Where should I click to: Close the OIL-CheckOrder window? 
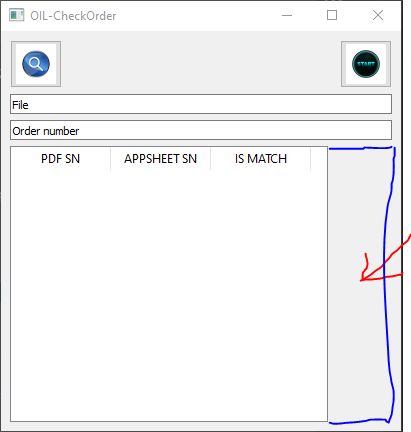point(378,15)
